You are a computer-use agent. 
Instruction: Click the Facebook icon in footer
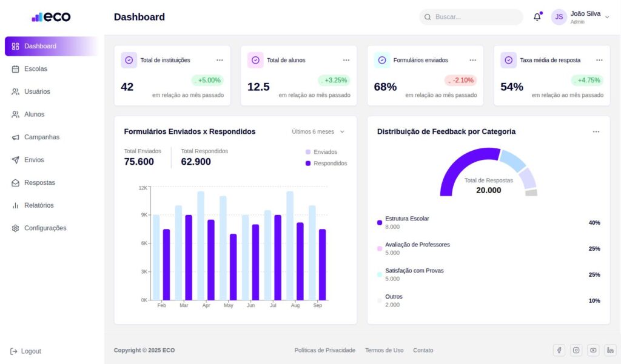pyautogui.click(x=559, y=350)
